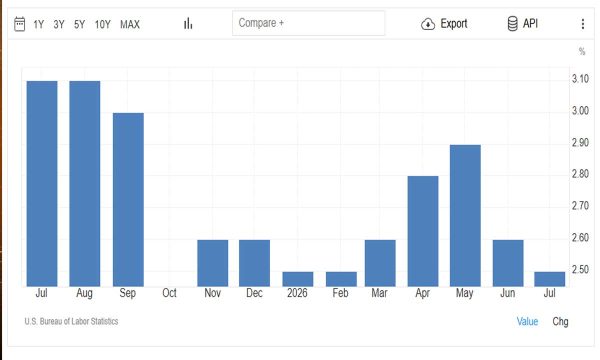
Task: Click the 2.70 y-axis value
Action: pos(580,206)
